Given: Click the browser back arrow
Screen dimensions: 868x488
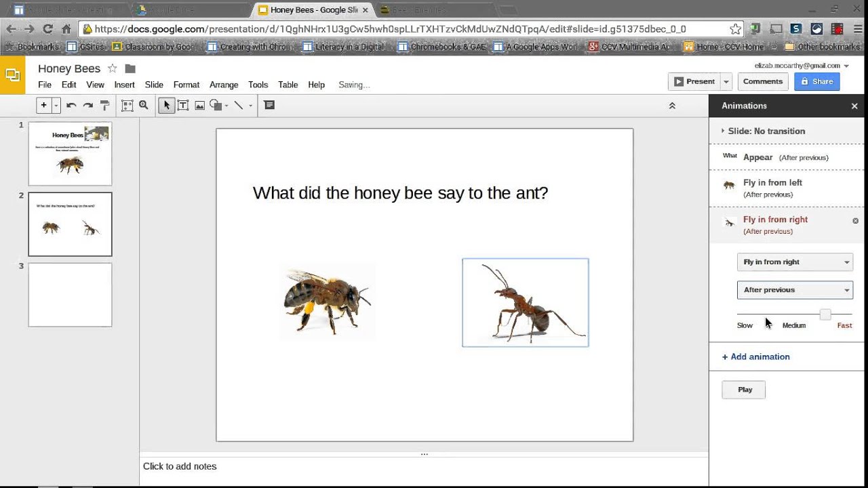Looking at the screenshot, I should [11, 29].
